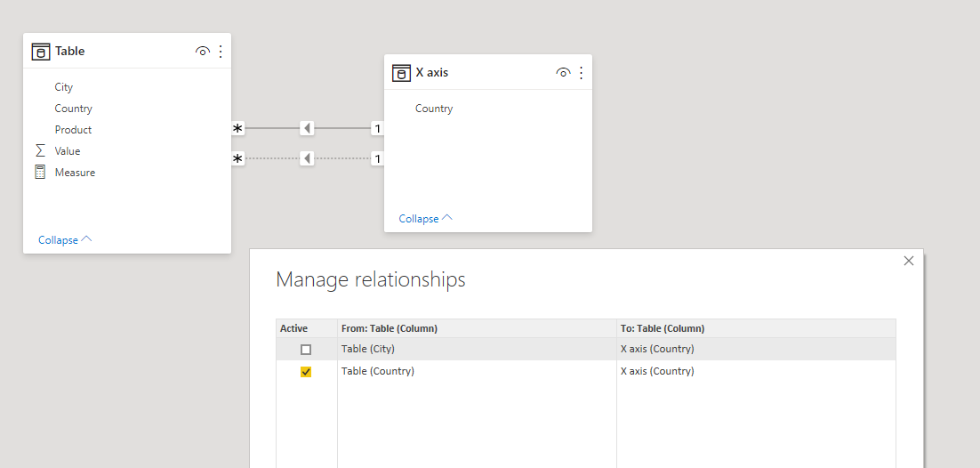Select the Table (Country) row text
Viewport: 980px width, 468px height.
click(377, 371)
